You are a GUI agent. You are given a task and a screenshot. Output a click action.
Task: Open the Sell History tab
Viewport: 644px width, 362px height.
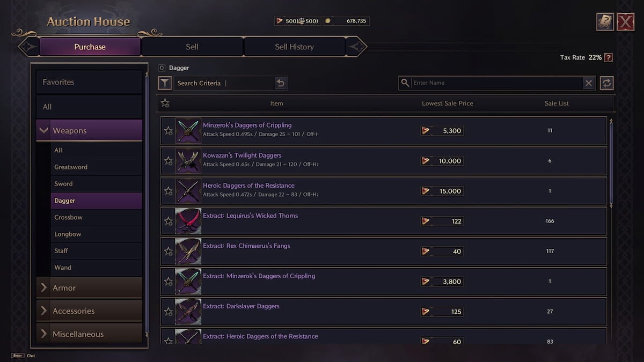pyautogui.click(x=294, y=47)
